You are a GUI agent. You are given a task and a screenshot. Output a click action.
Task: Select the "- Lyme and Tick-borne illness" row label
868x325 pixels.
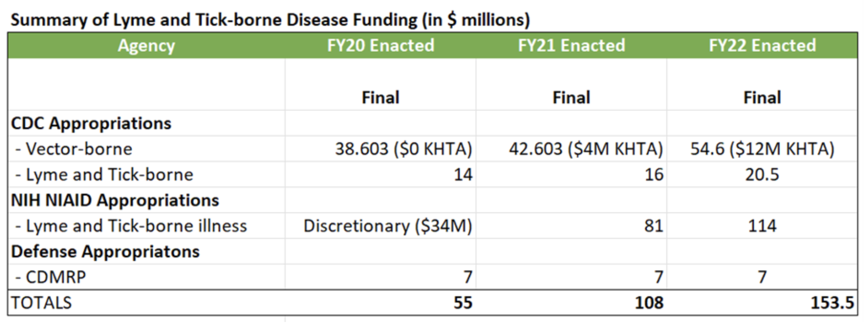pyautogui.click(x=131, y=226)
